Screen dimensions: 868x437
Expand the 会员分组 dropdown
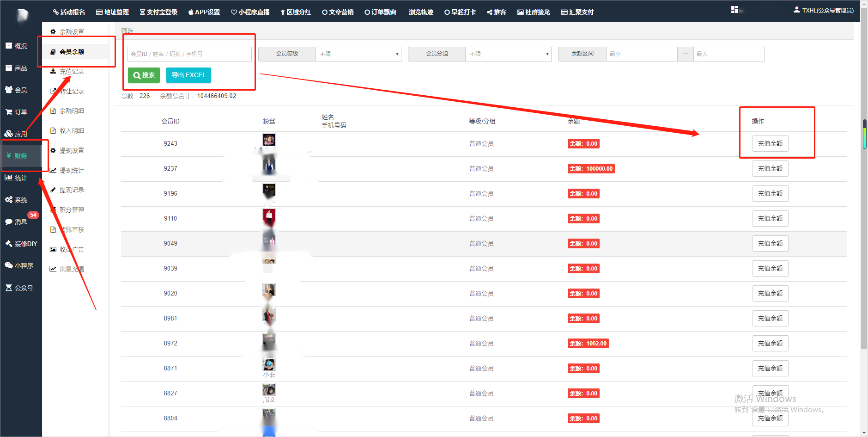(x=508, y=54)
